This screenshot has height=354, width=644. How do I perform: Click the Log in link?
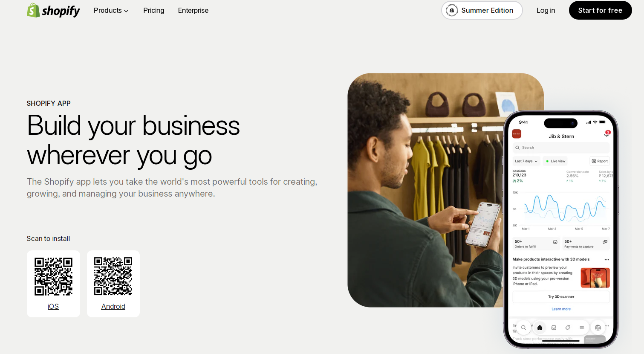pyautogui.click(x=546, y=10)
